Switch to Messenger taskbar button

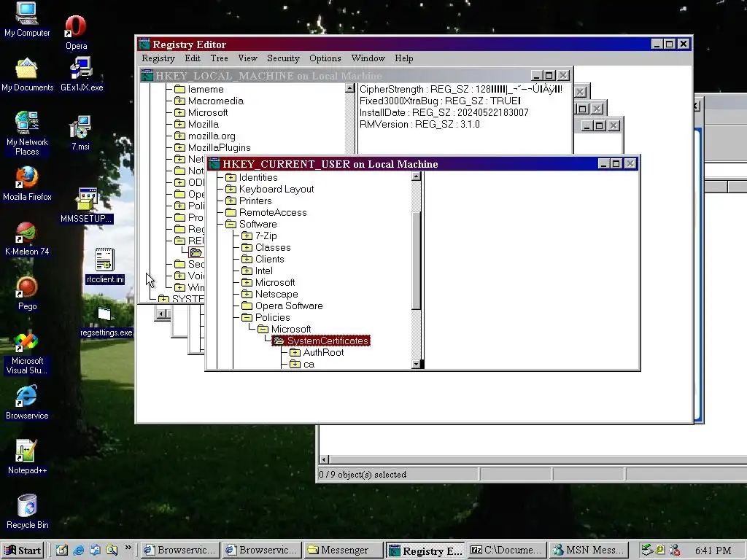point(343,550)
